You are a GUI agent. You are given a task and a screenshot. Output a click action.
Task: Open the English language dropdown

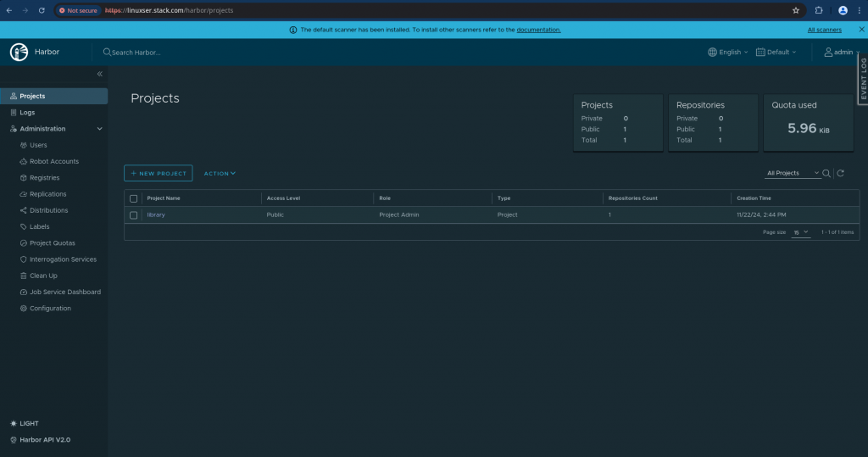tap(728, 52)
